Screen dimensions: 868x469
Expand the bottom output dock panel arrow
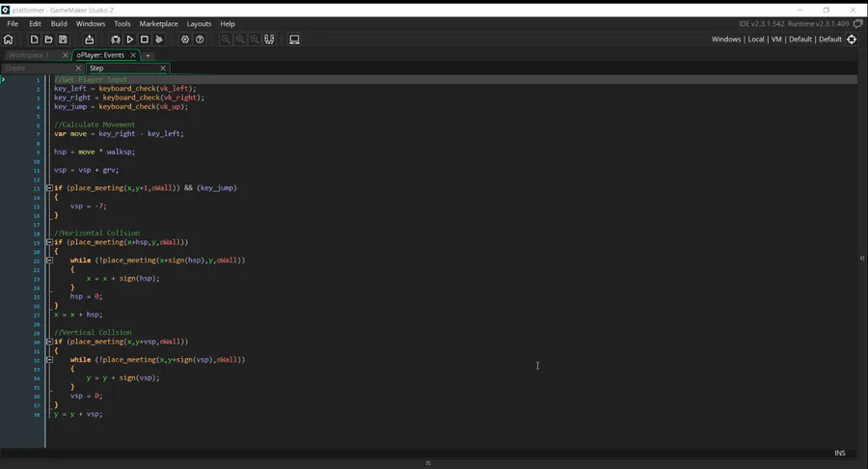[x=428, y=463]
